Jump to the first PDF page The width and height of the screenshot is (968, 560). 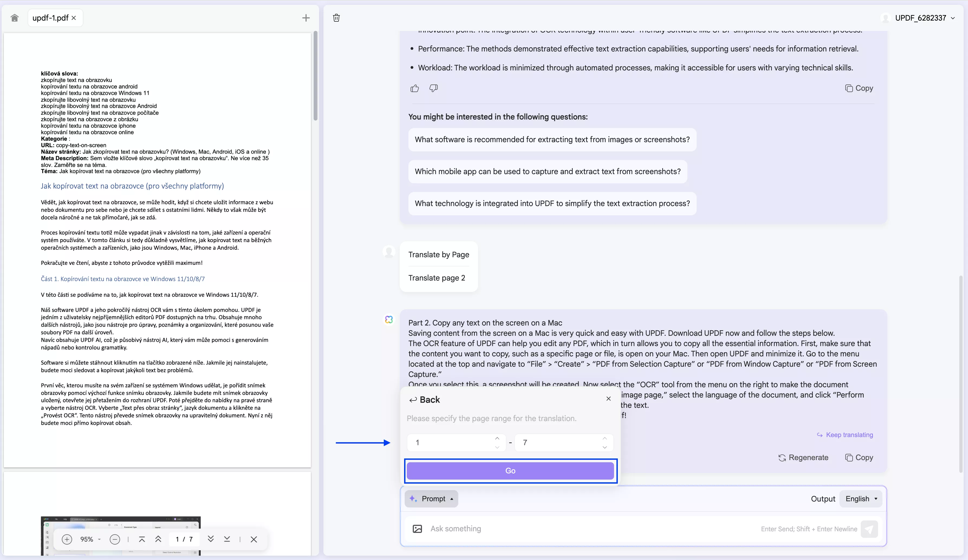coord(142,539)
